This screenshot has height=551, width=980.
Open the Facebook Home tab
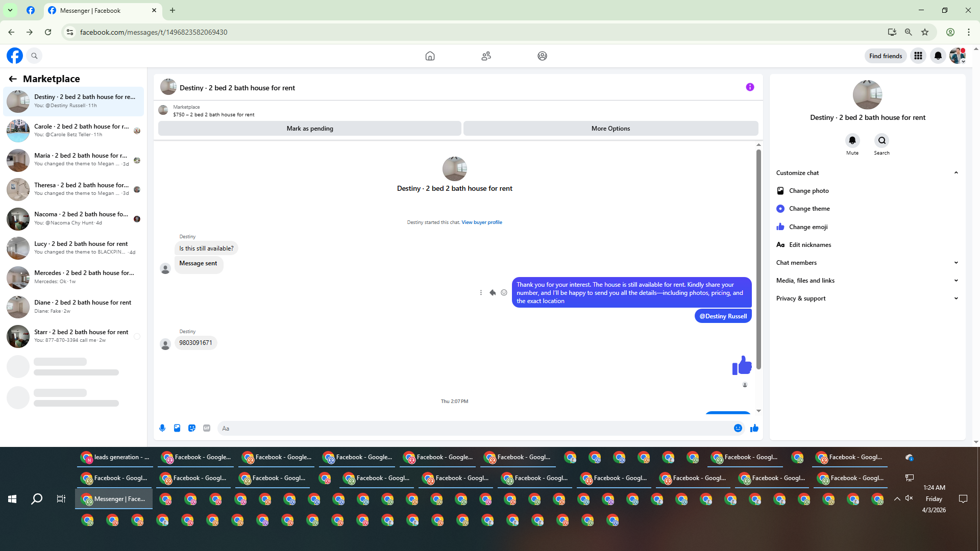point(430,56)
